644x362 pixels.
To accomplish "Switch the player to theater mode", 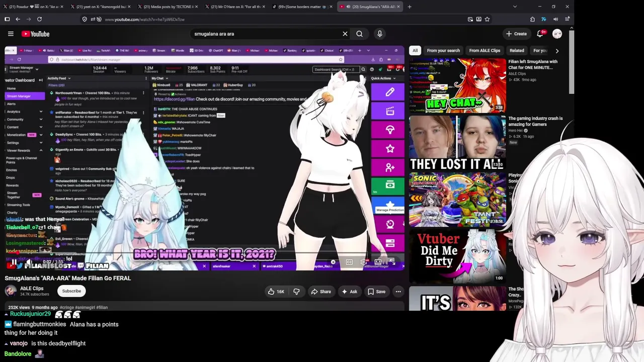I will [378, 262].
